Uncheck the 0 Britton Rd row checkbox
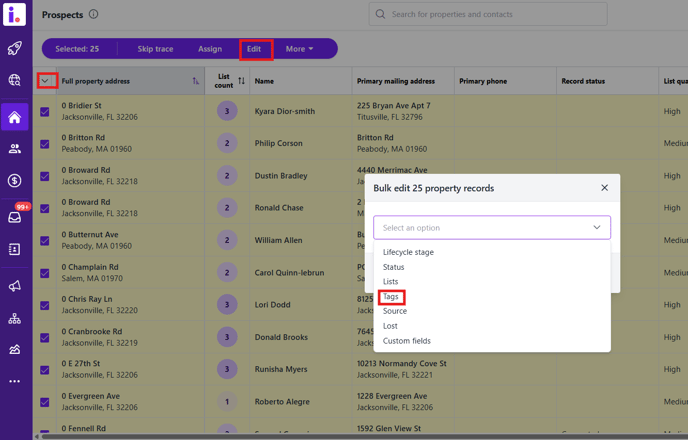The width and height of the screenshot is (688, 440). coord(44,144)
